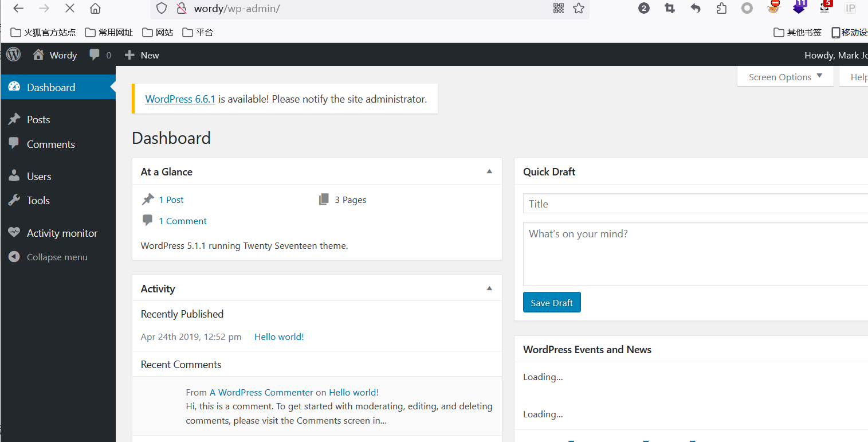Click the IP extension icon
Screen dimensions: 868x442
coord(850,8)
